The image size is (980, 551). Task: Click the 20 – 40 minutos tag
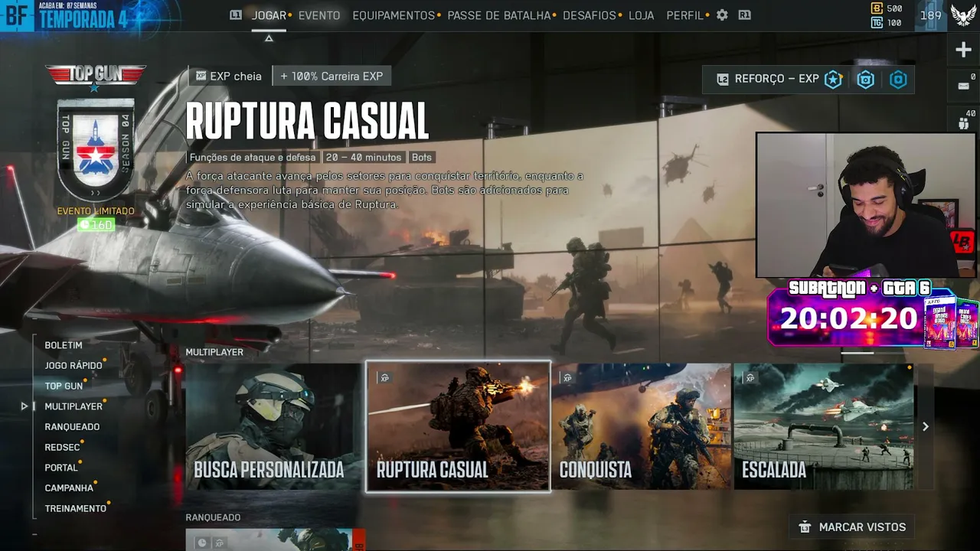364,158
